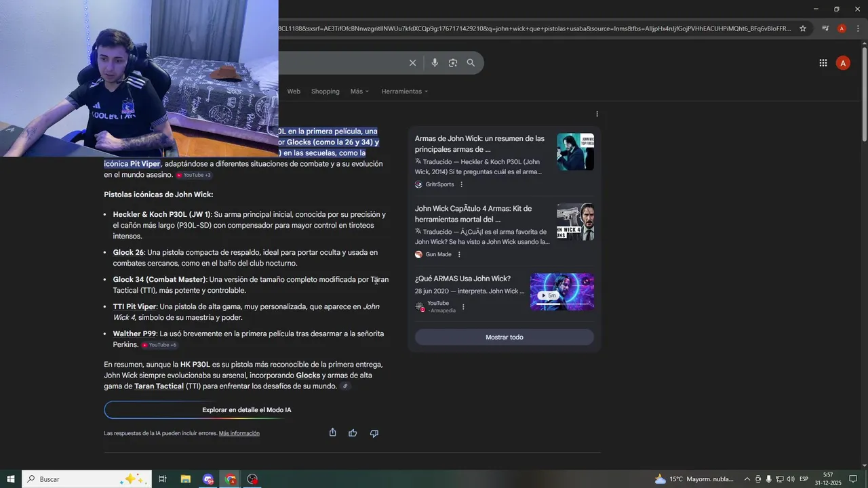868x488 pixels.
Task: Switch ESP input language
Action: click(x=804, y=479)
